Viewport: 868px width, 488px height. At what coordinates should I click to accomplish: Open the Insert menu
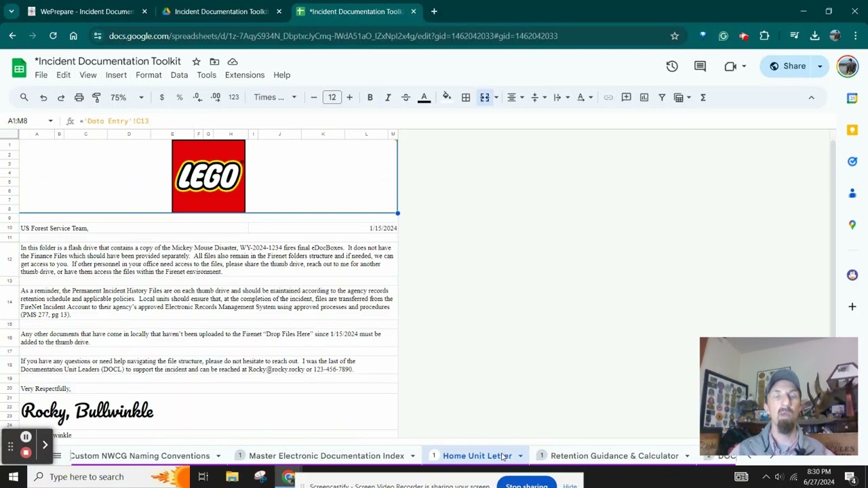[x=116, y=75]
